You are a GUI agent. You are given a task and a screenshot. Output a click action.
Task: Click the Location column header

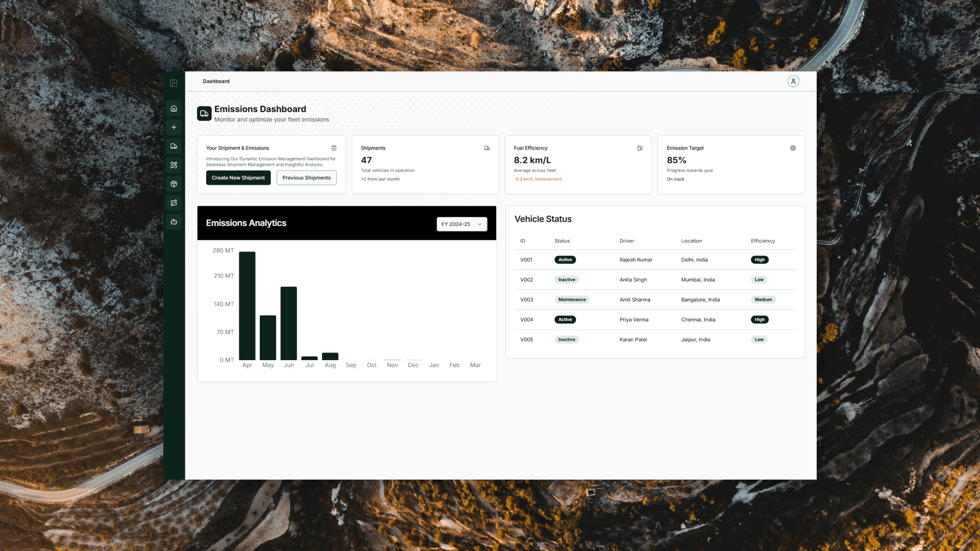[x=692, y=241]
